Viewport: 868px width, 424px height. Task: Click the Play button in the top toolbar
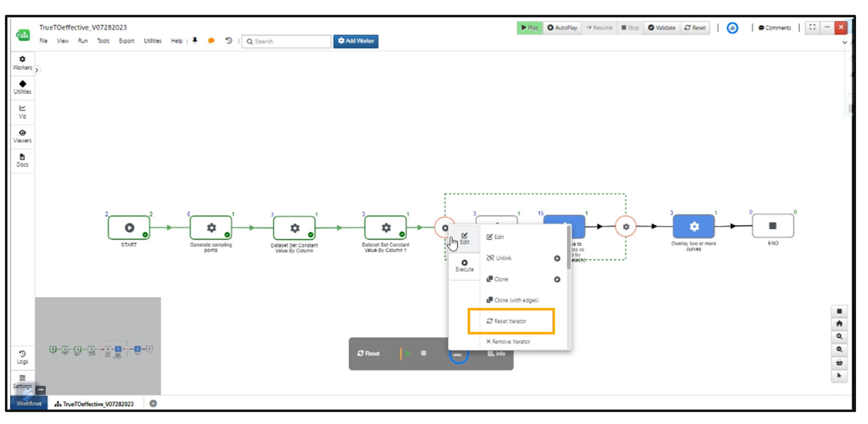pyautogui.click(x=529, y=28)
